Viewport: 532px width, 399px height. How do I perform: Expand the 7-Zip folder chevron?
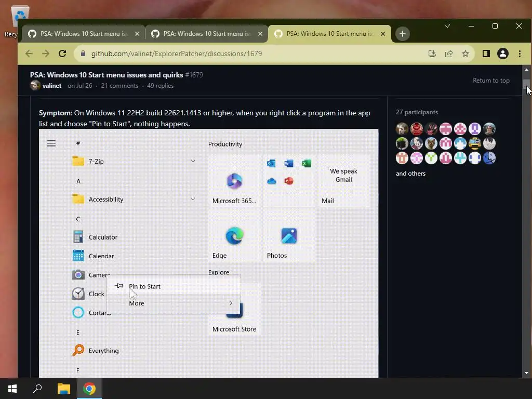point(193,161)
